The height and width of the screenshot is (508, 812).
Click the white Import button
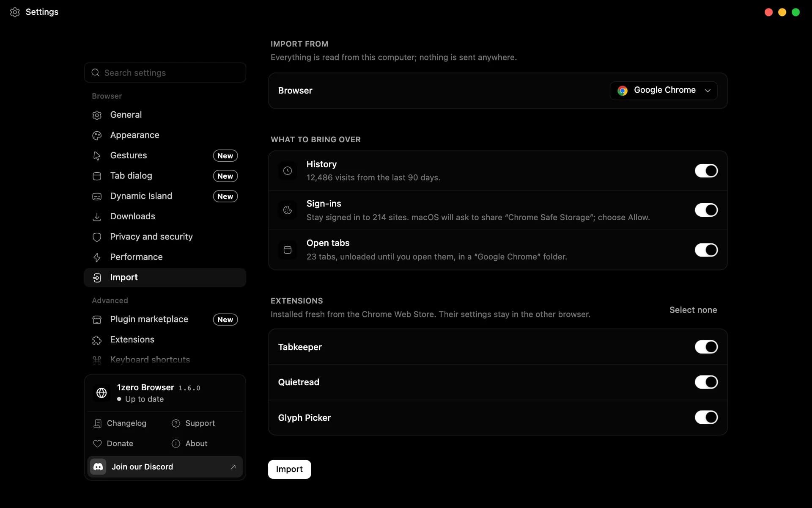click(289, 469)
